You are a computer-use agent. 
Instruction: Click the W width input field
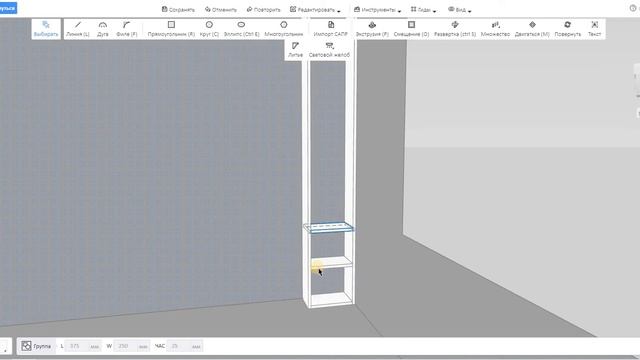[132, 346]
